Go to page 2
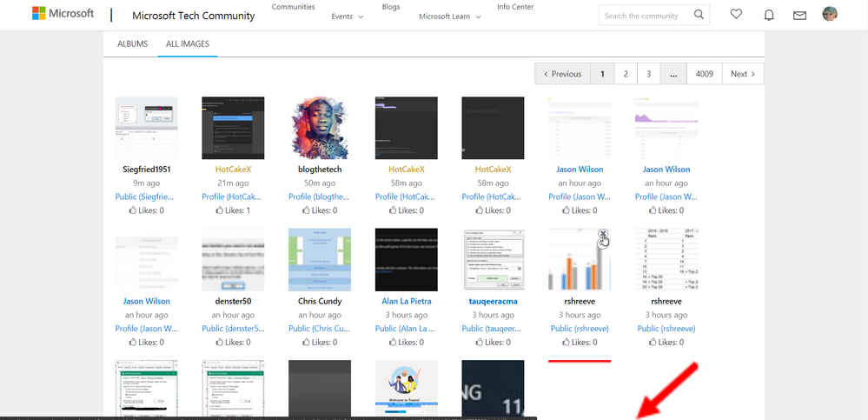The width and height of the screenshot is (868, 420). 626,74
